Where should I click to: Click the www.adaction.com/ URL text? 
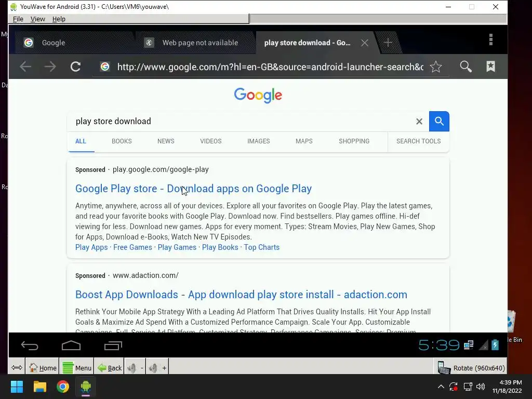145,275
